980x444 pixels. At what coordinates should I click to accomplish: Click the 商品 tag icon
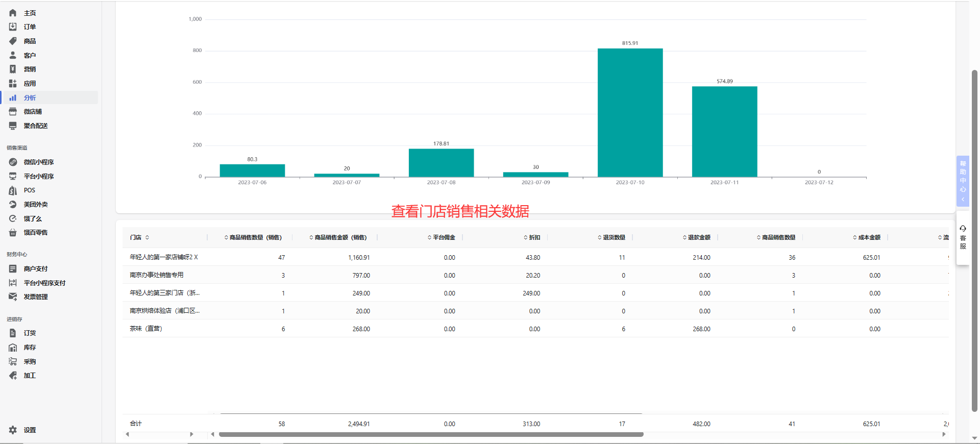click(x=13, y=41)
